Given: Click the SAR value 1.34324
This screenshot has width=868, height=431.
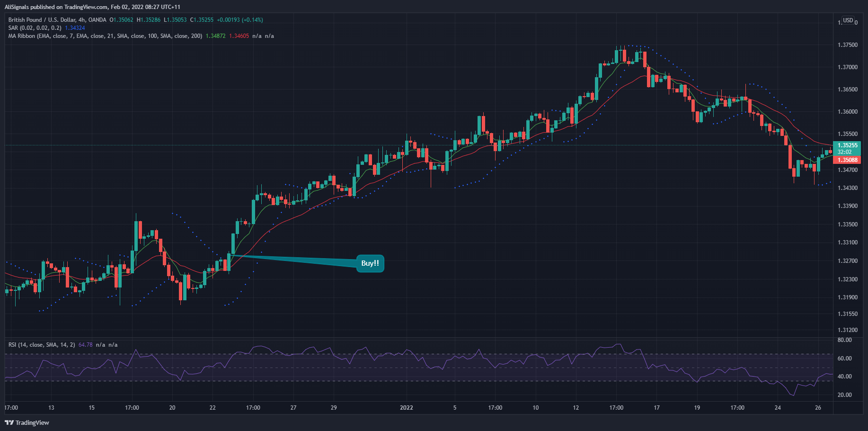Looking at the screenshot, I should (x=75, y=28).
